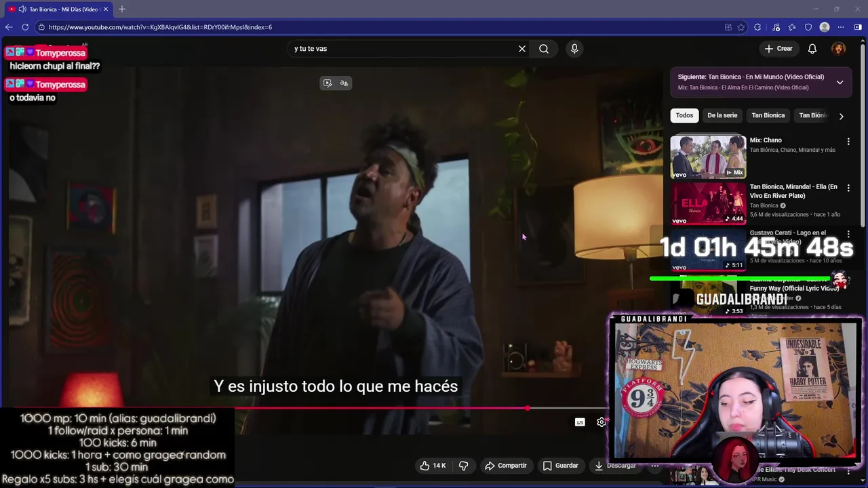Open the browser profile avatar
Image resolution: width=868 pixels, height=488 pixels.
pos(825,27)
